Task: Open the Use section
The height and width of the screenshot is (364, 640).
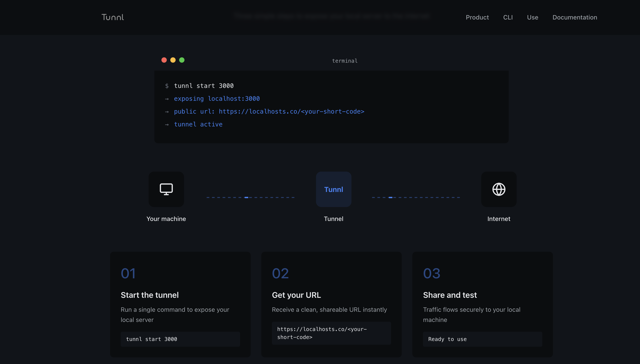Action: coord(533,17)
